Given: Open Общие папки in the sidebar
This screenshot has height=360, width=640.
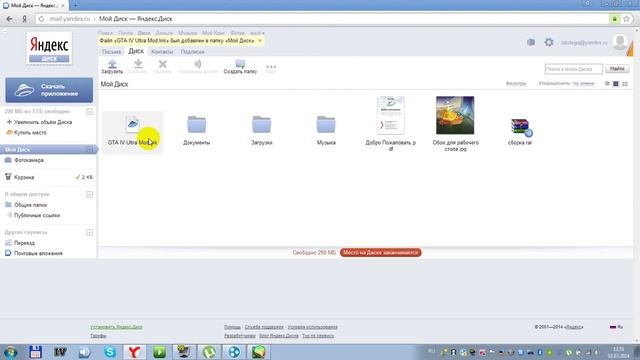Looking at the screenshot, I should pyautogui.click(x=30, y=205).
